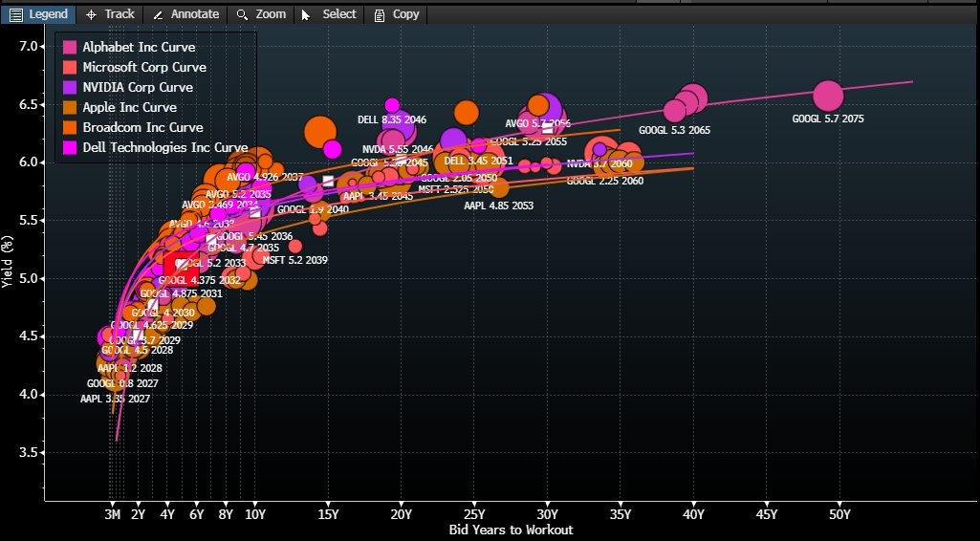Copy the chart with Copy button
Image resolution: width=980 pixels, height=541 pixels.
(x=397, y=14)
